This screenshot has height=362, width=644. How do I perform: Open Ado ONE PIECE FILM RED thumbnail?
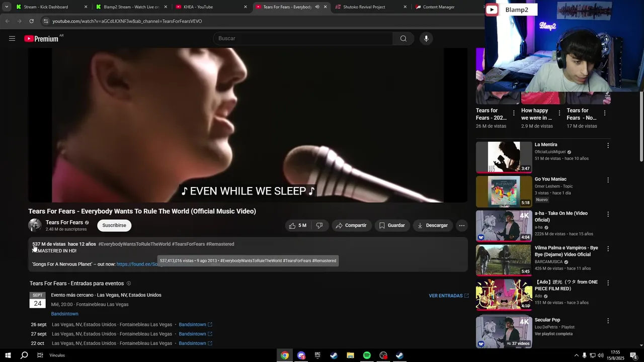click(504, 295)
